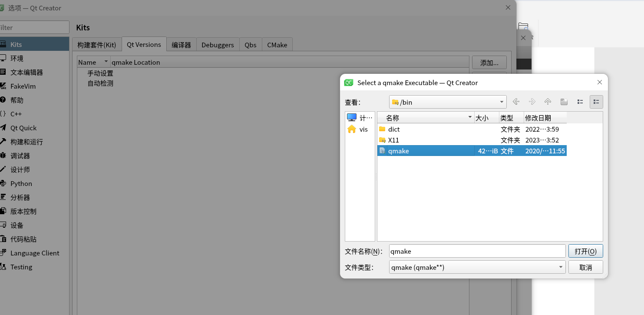Open the 构建和运行 options category
The width and height of the screenshot is (644, 315).
point(34,142)
